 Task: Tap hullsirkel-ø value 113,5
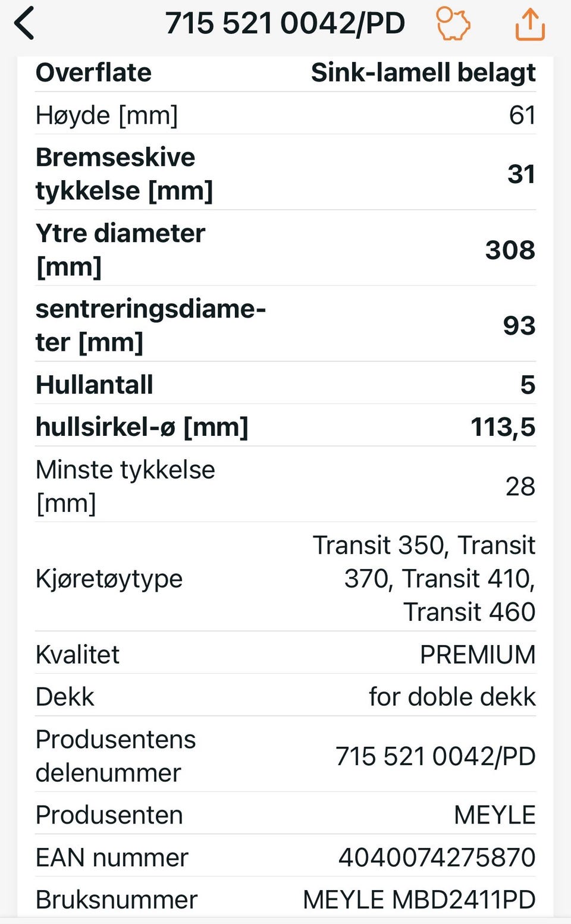pos(503,427)
